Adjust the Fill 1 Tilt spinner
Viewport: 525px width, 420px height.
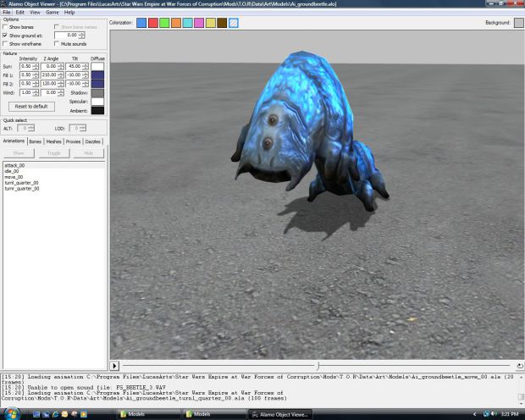click(x=77, y=75)
